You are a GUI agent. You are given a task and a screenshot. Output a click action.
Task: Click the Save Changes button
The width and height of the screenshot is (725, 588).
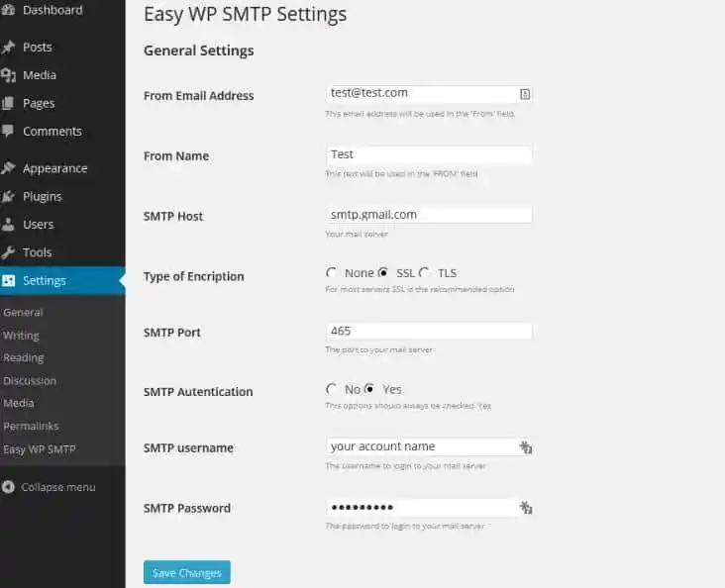(187, 573)
